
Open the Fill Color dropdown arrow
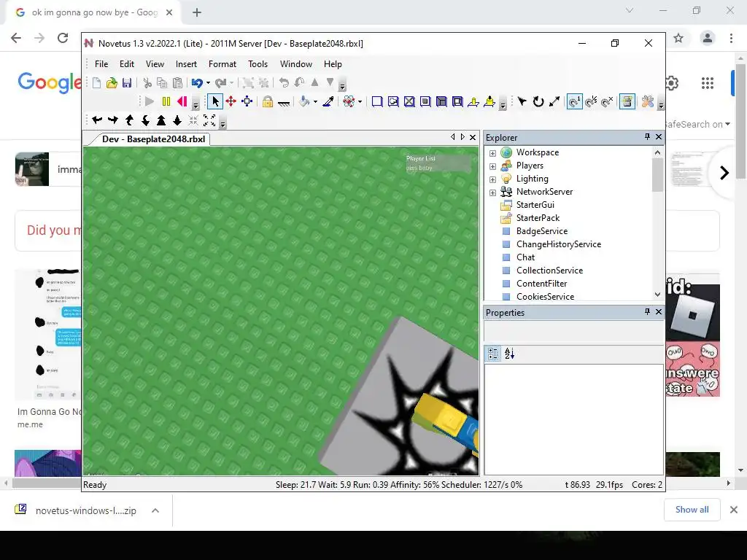coord(315,101)
